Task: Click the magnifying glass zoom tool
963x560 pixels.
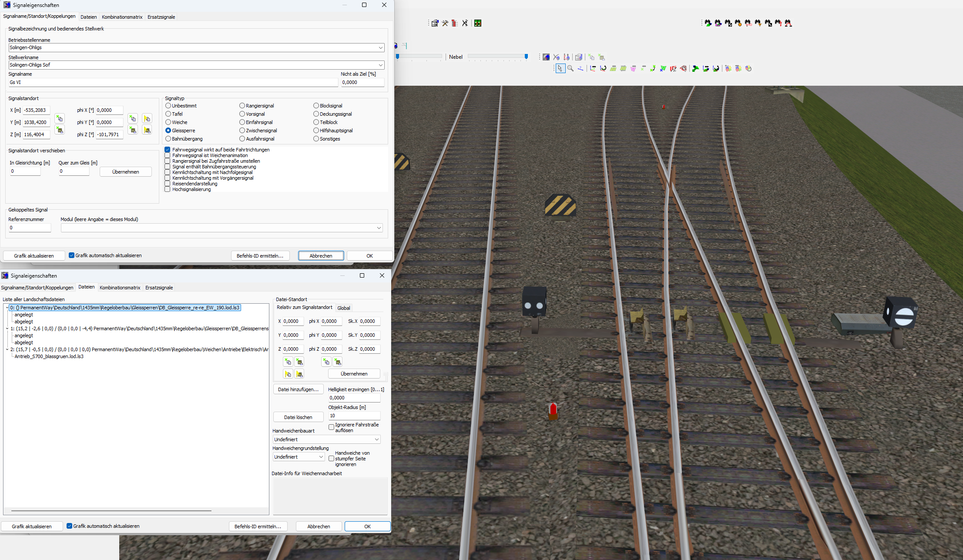Action: (x=570, y=68)
